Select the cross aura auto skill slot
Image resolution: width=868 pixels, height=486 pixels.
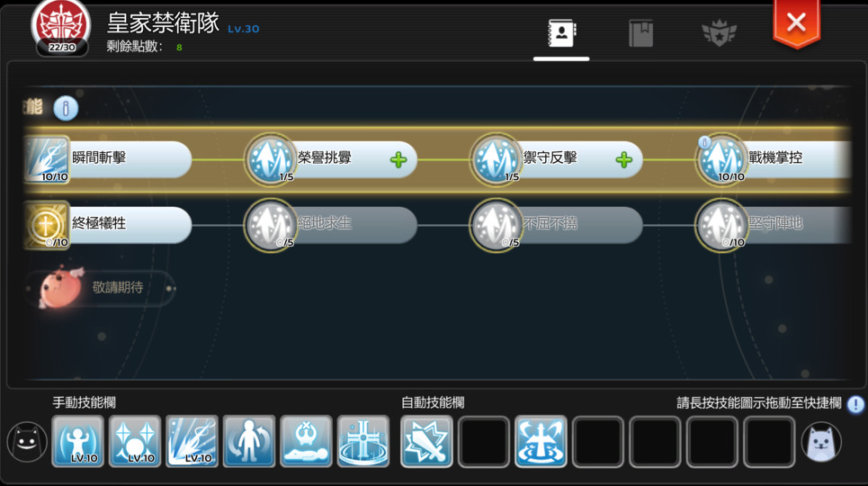click(x=541, y=442)
